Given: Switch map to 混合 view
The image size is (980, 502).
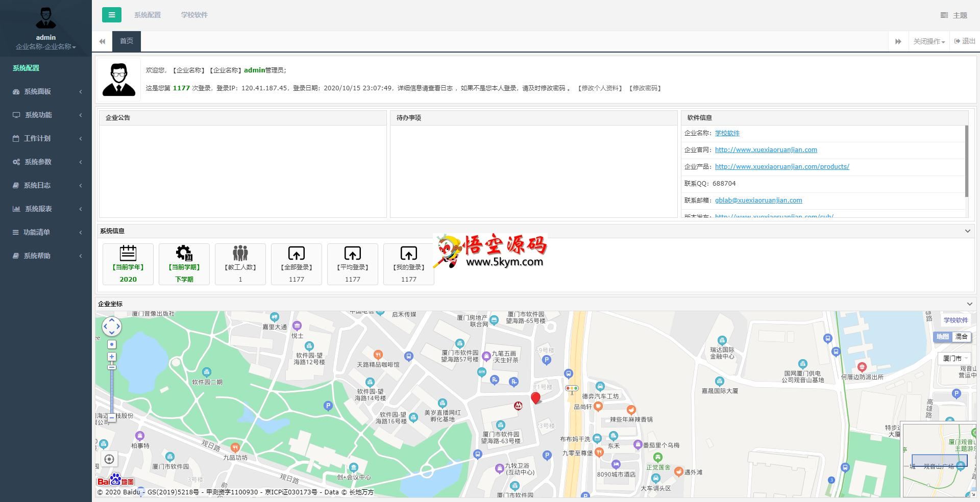Looking at the screenshot, I should click(x=962, y=337).
